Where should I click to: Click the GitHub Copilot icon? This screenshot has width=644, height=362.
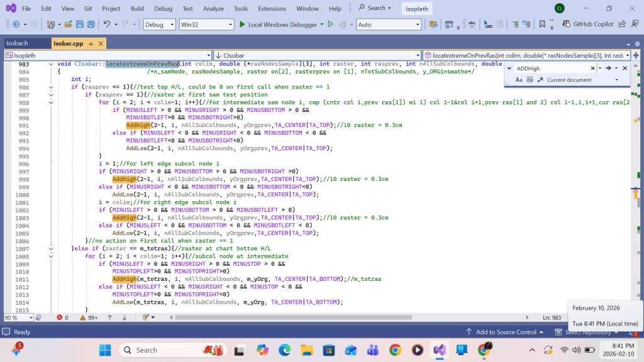(565, 25)
